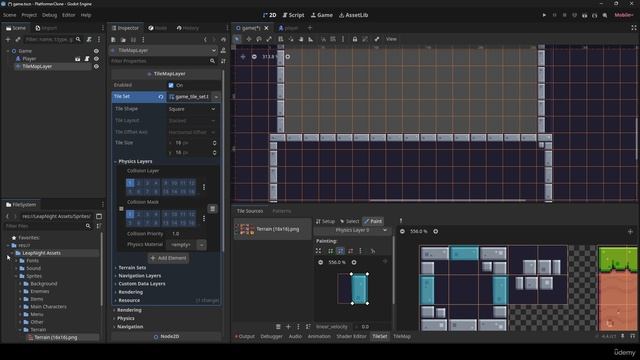This screenshot has height=360, width=640.
Task: Center view in polygon editor
Action: click(385, 262)
